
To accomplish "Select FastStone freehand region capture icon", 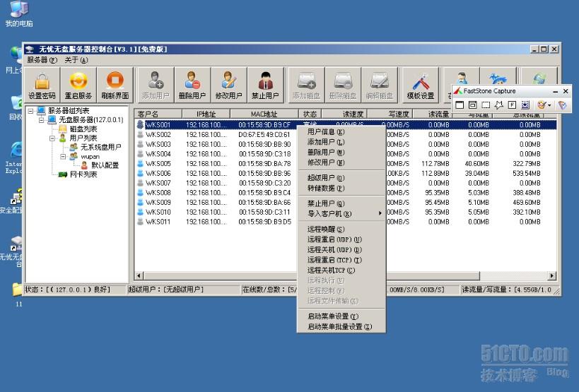I will coord(499,105).
